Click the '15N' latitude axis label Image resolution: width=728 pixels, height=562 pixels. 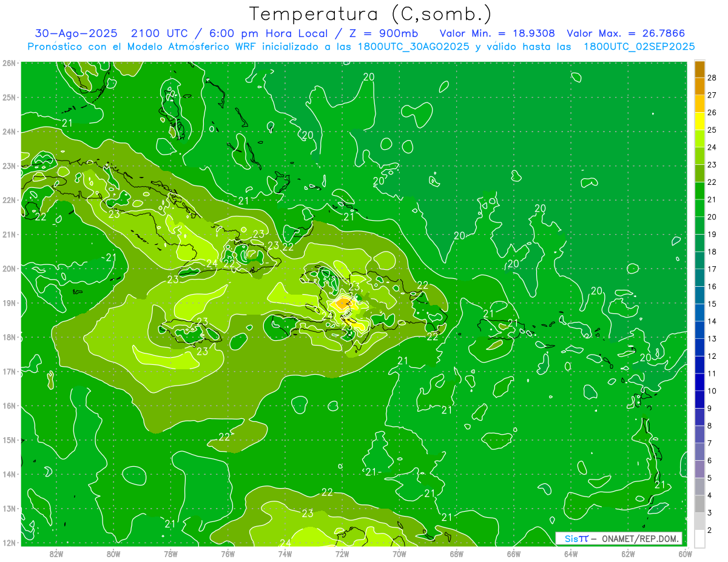9,440
